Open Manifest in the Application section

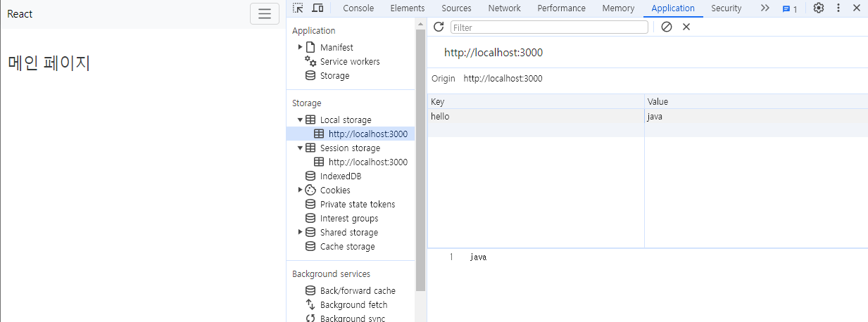coord(336,48)
